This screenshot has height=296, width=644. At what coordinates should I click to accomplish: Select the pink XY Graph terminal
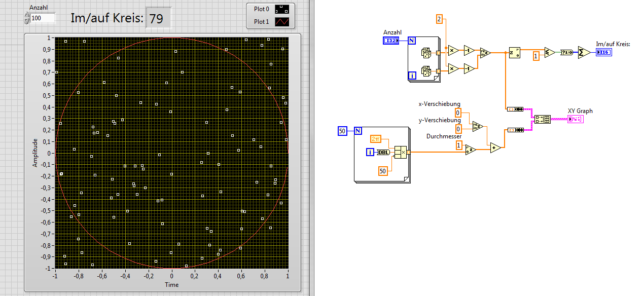pyautogui.click(x=576, y=119)
